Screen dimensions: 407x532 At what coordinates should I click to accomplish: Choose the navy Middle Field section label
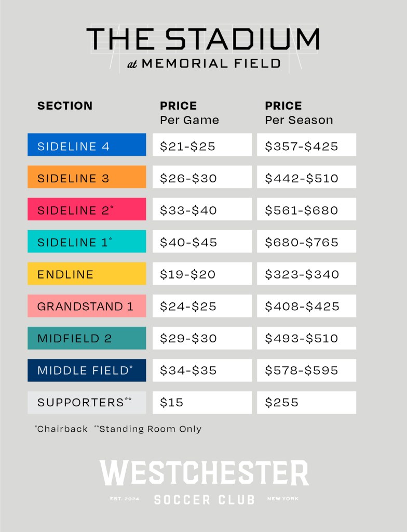tap(87, 370)
